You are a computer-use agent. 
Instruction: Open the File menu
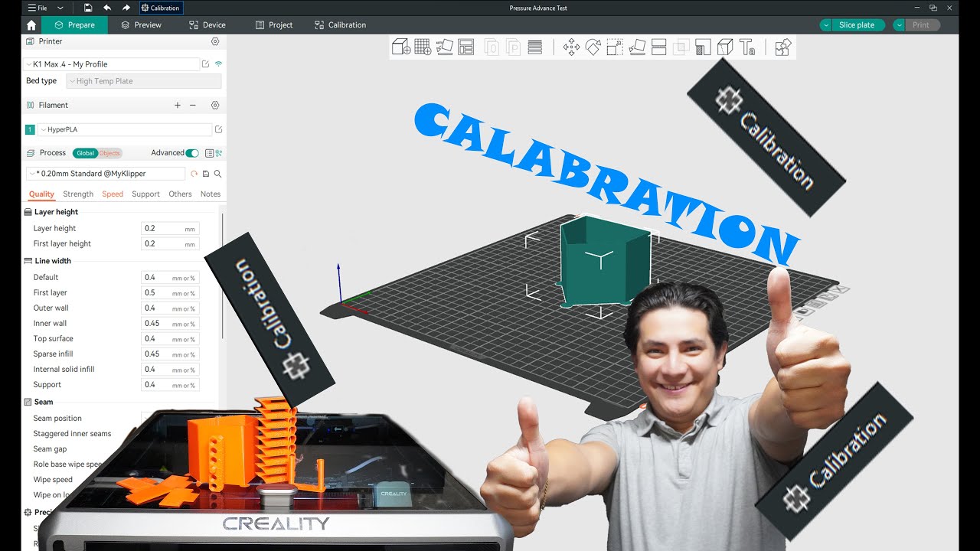pos(38,8)
